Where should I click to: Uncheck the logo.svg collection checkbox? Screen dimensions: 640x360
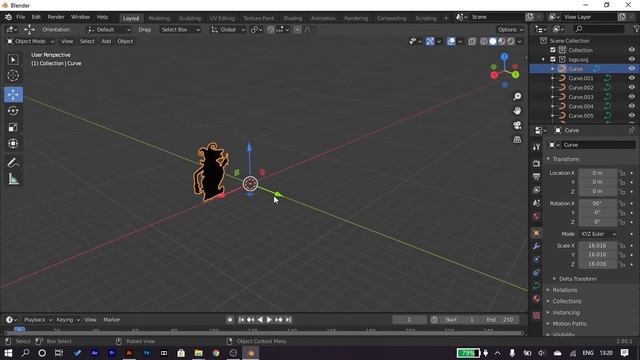[x=553, y=60]
